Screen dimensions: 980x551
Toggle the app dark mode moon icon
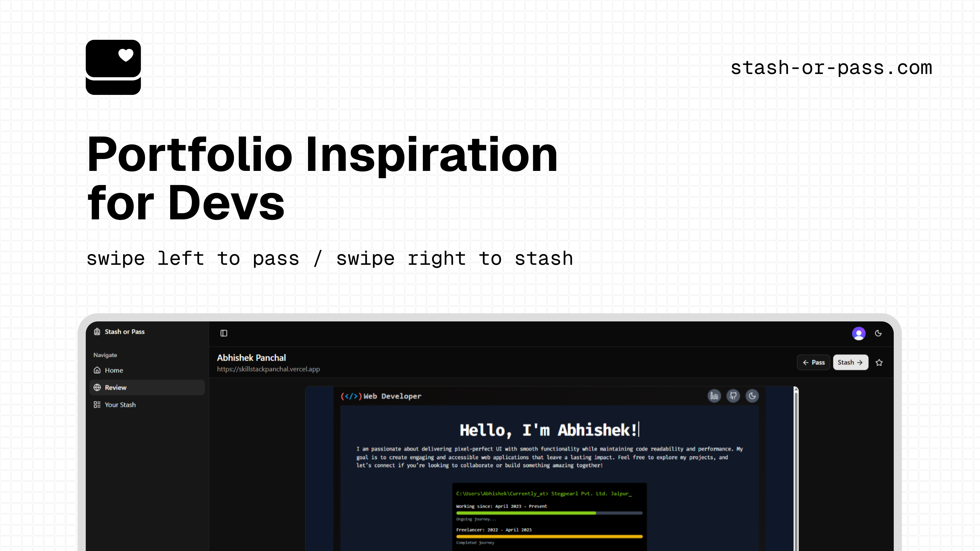coord(878,333)
